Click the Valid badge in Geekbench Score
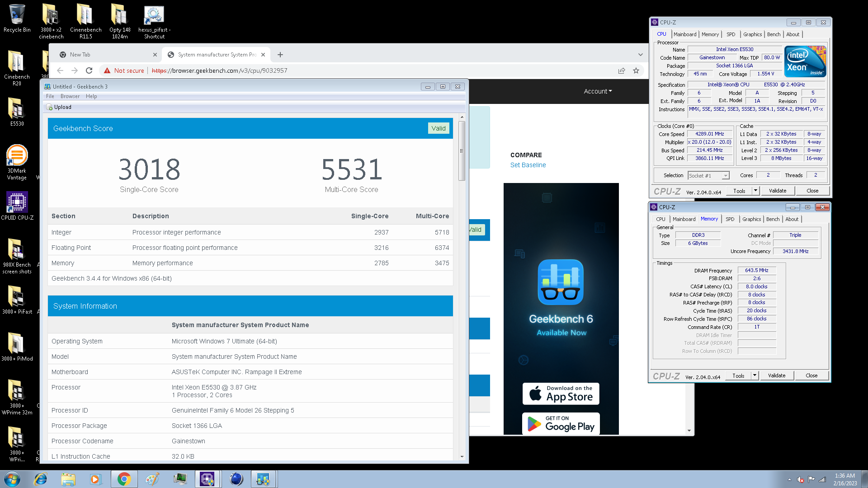Viewport: 868px width, 488px height. coord(439,128)
